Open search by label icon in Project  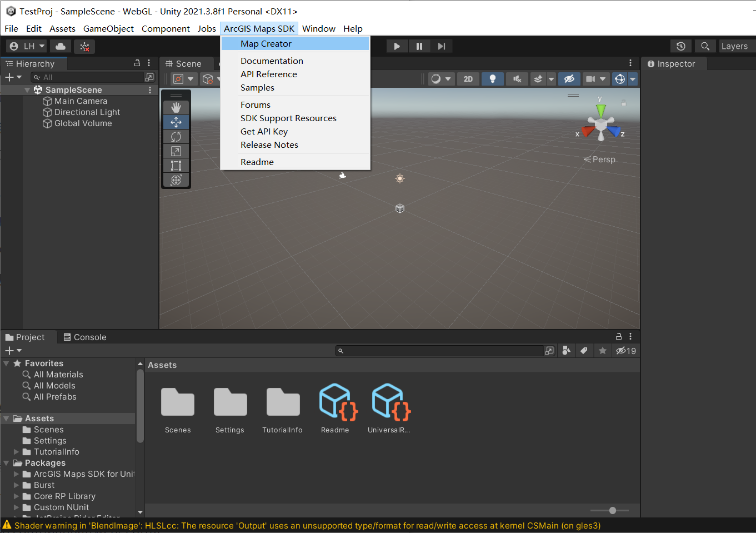click(584, 351)
